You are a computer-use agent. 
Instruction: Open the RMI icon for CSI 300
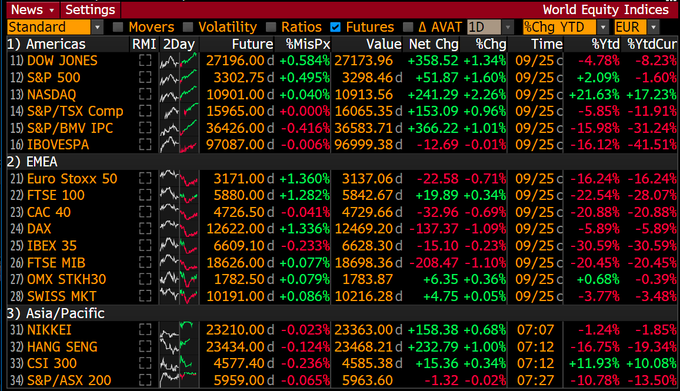pyautogui.click(x=145, y=364)
